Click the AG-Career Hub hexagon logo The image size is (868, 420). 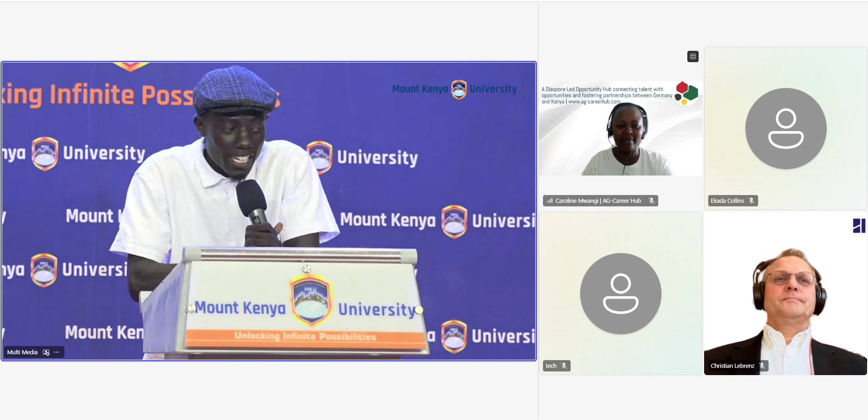[686, 93]
